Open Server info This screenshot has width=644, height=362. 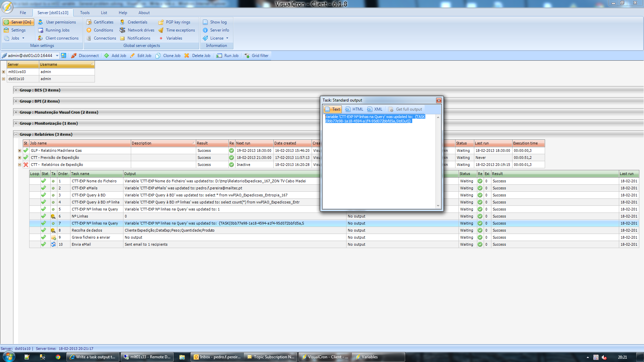(216, 30)
